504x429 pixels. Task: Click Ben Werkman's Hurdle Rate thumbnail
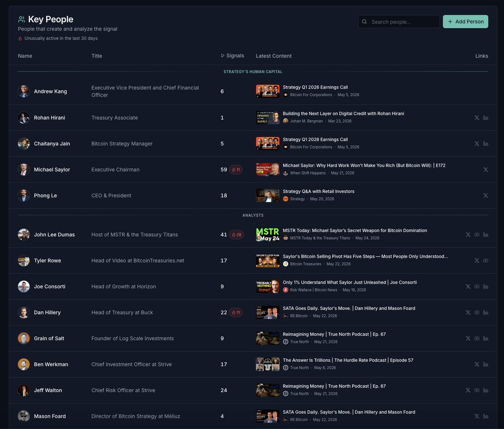[268, 364]
